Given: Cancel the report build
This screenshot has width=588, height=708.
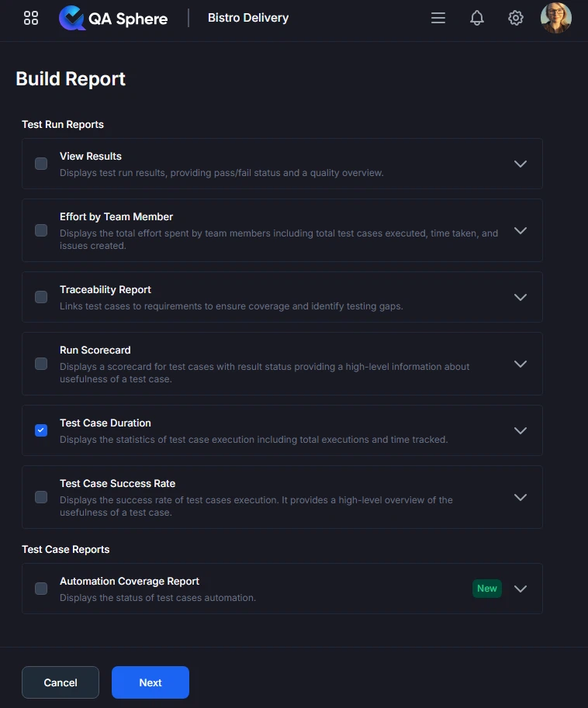Looking at the screenshot, I should pyautogui.click(x=60, y=682).
